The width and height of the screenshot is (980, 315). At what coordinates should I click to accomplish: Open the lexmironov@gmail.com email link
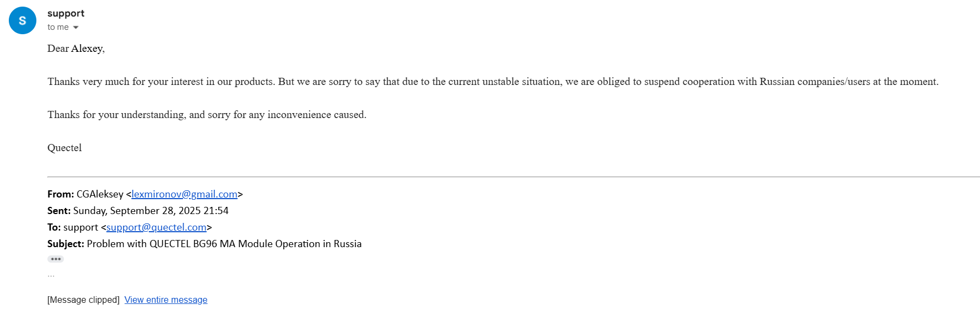pyautogui.click(x=184, y=194)
